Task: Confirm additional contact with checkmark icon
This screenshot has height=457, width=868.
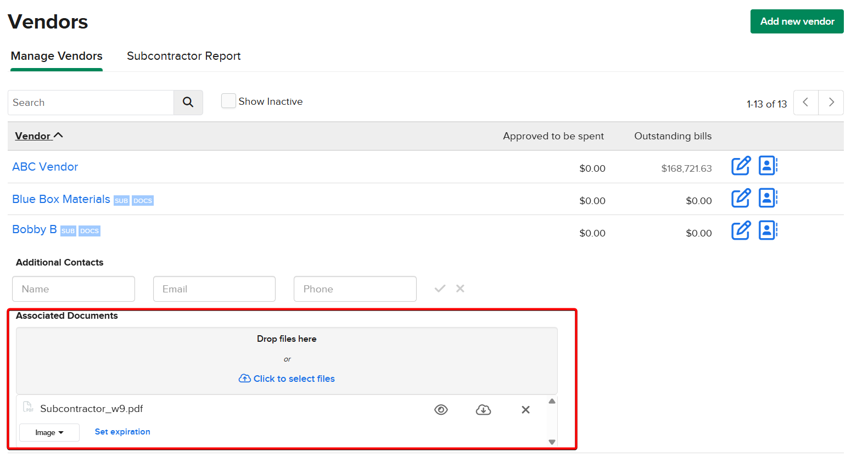Action: (x=440, y=289)
